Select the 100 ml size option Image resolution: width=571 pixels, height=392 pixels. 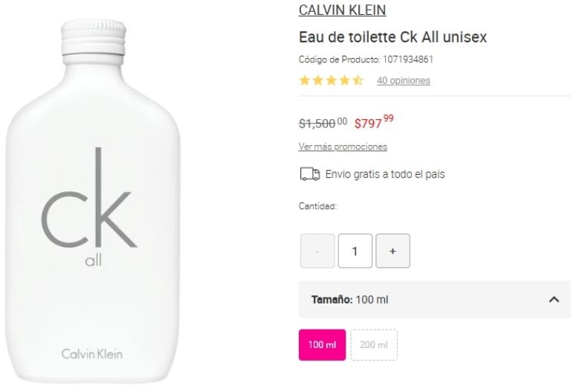[x=322, y=344]
